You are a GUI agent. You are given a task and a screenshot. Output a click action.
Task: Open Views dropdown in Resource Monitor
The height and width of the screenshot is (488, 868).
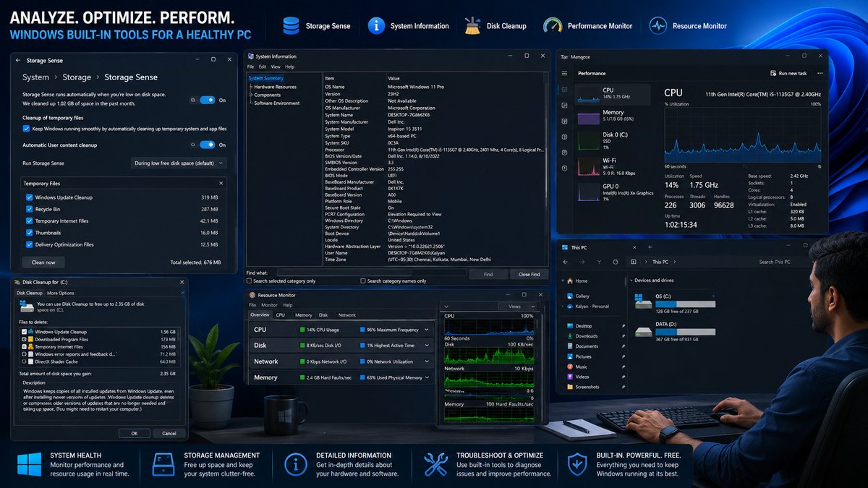coord(519,307)
